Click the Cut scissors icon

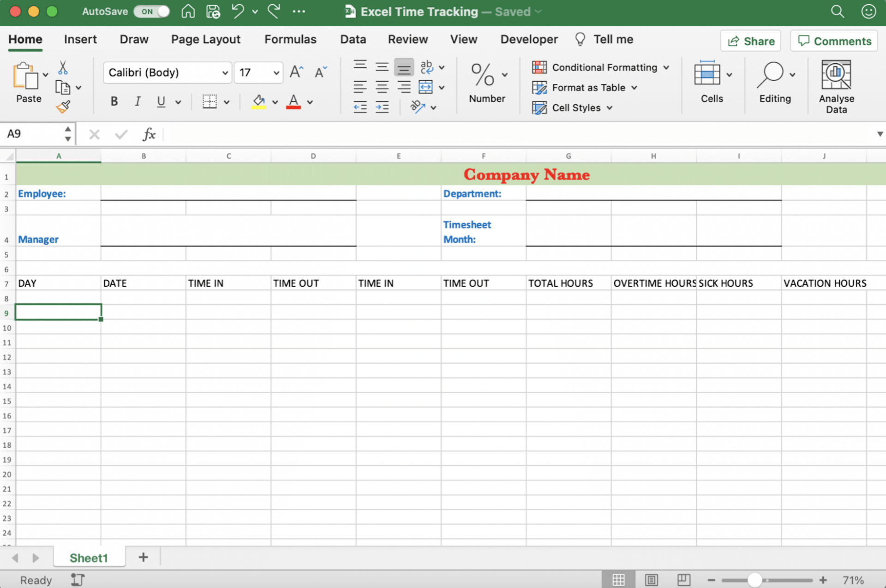coord(63,68)
